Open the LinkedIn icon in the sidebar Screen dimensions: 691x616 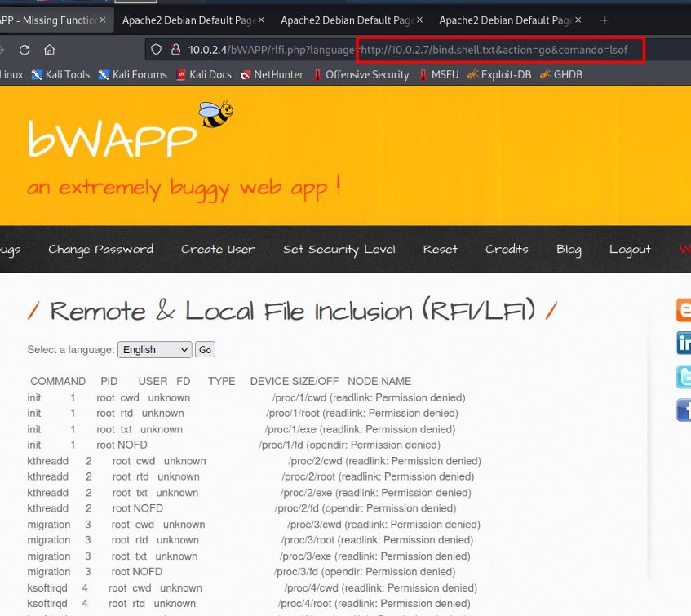click(x=684, y=343)
